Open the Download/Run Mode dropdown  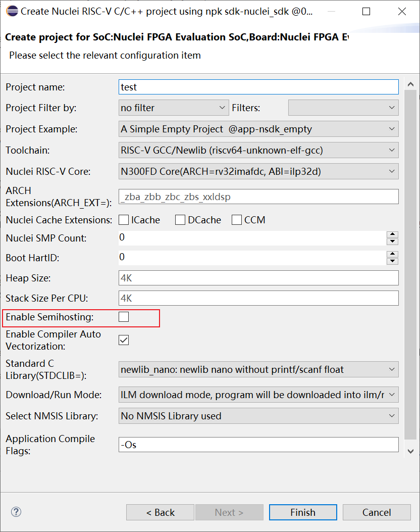click(258, 395)
